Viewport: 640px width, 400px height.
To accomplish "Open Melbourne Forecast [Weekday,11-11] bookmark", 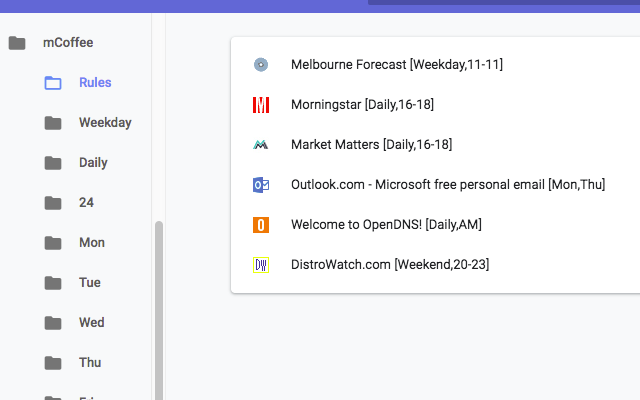I will click(396, 65).
